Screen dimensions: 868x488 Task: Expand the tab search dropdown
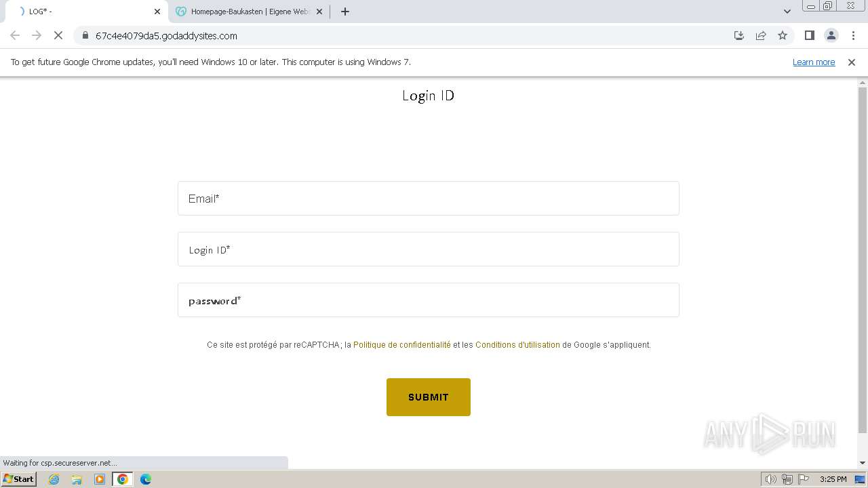click(787, 12)
